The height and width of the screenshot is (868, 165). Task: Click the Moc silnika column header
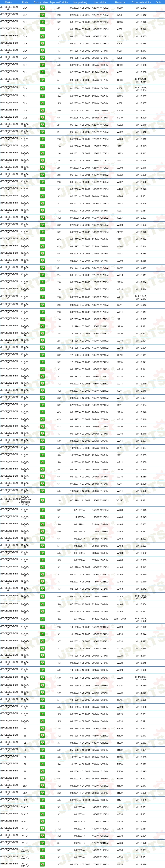click(100, 2)
